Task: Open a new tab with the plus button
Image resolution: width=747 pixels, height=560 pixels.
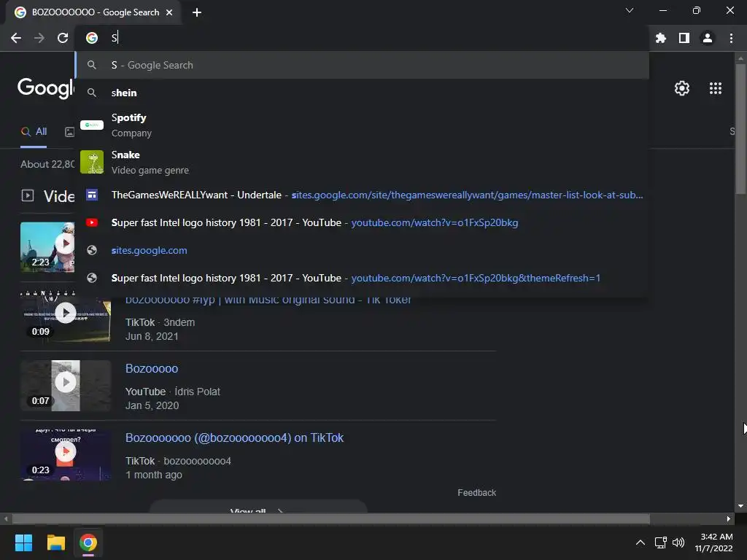Action: pos(197,12)
